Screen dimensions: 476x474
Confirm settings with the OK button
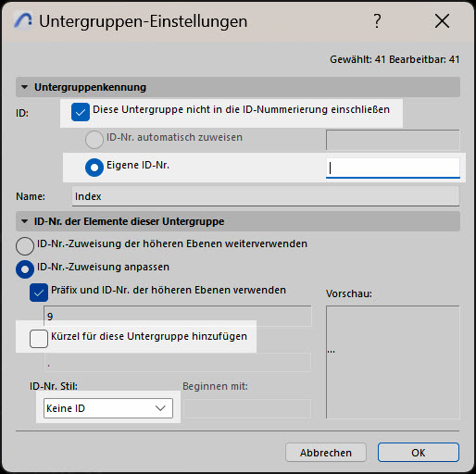[419, 453]
